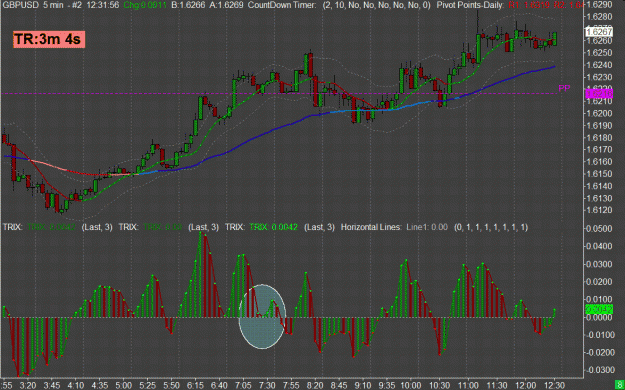Select the "Line1: 0.00" value text
Viewport: 625px width, 390px height.
[427, 227]
